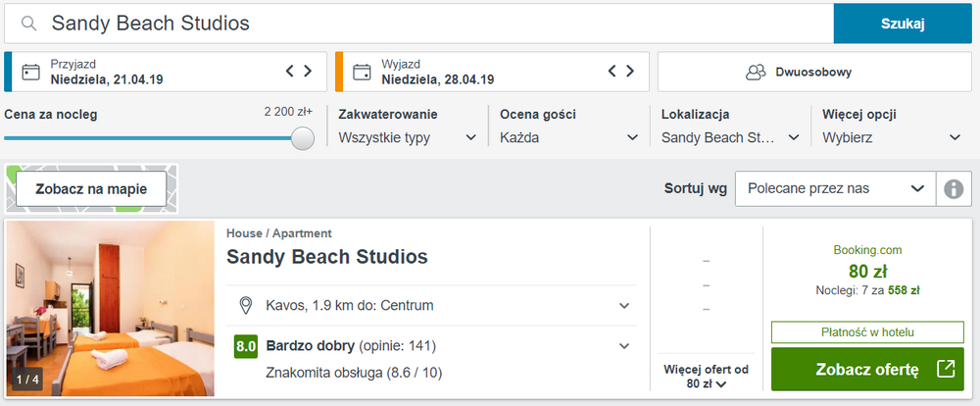Image resolution: width=980 pixels, height=406 pixels.
Task: Click Znakomita obsługa (8.6 / 10) text
Action: coord(354,373)
